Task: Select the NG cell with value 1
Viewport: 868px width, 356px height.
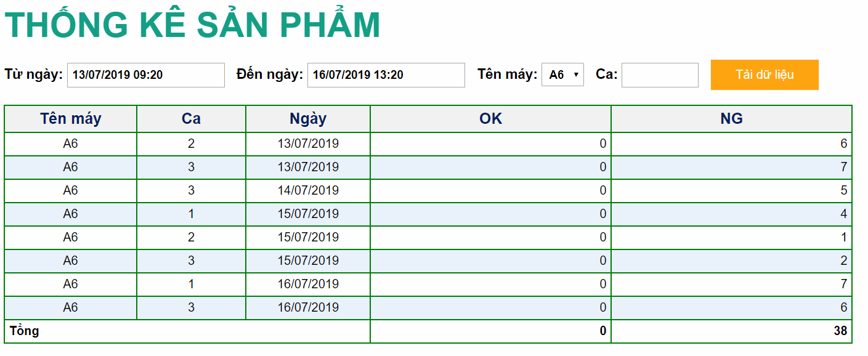Action: pos(843,237)
